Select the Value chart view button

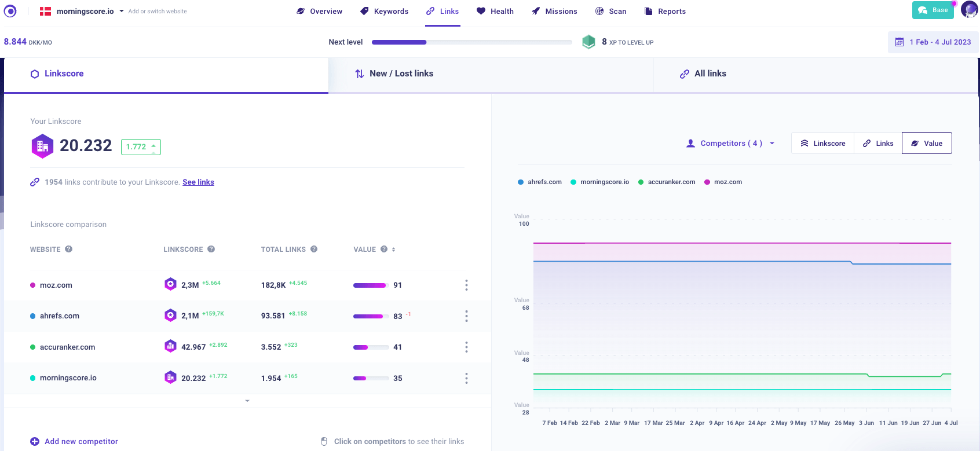click(927, 143)
